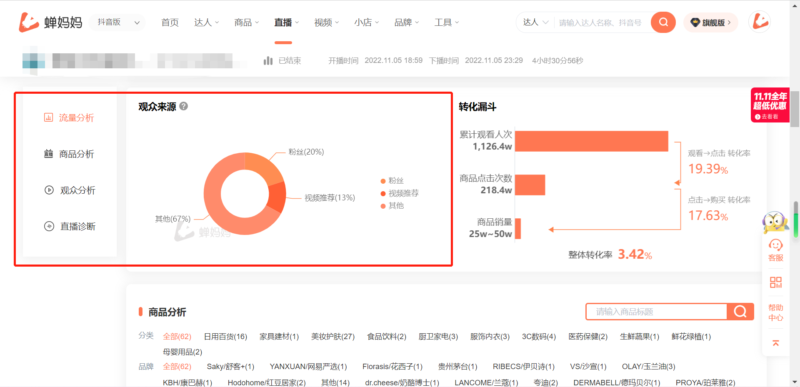Expand the 直播 navigation menu
This screenshot has width=800, height=387.
coord(287,22)
